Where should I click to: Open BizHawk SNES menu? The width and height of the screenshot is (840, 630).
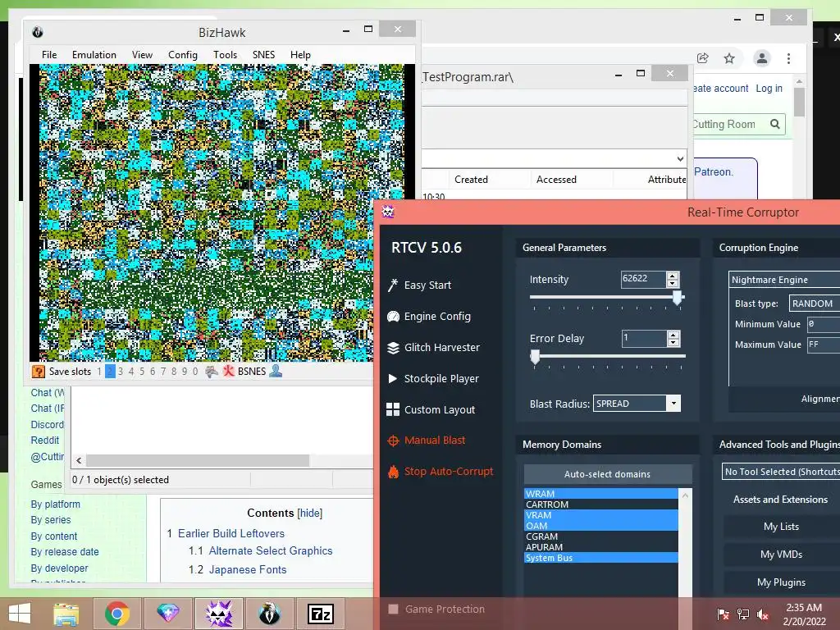pos(263,55)
